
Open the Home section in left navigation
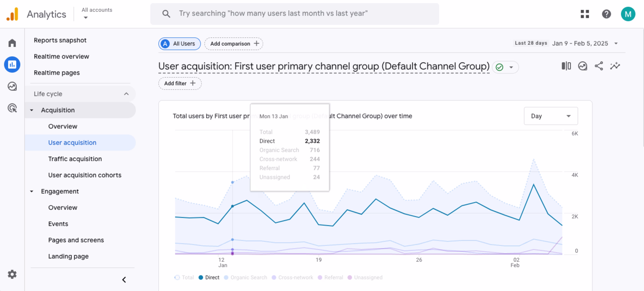[12, 43]
